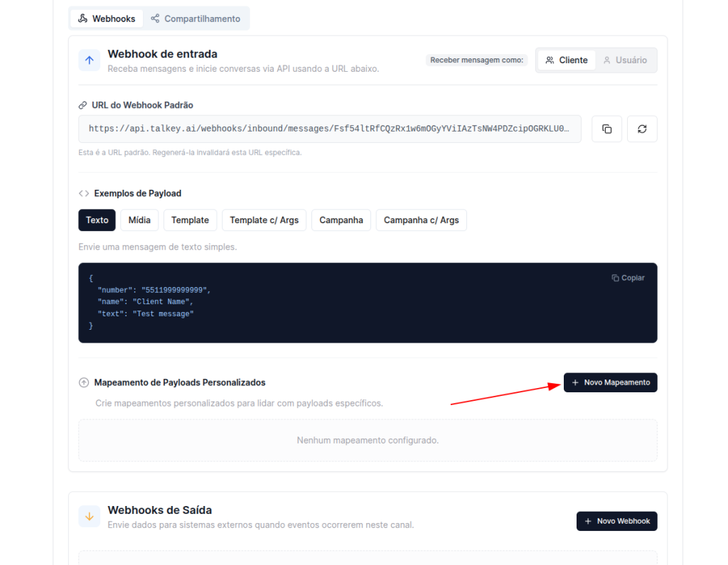Copy the payload code with Copiar
Image resolution: width=728 pixels, height=565 pixels.
[628, 278]
